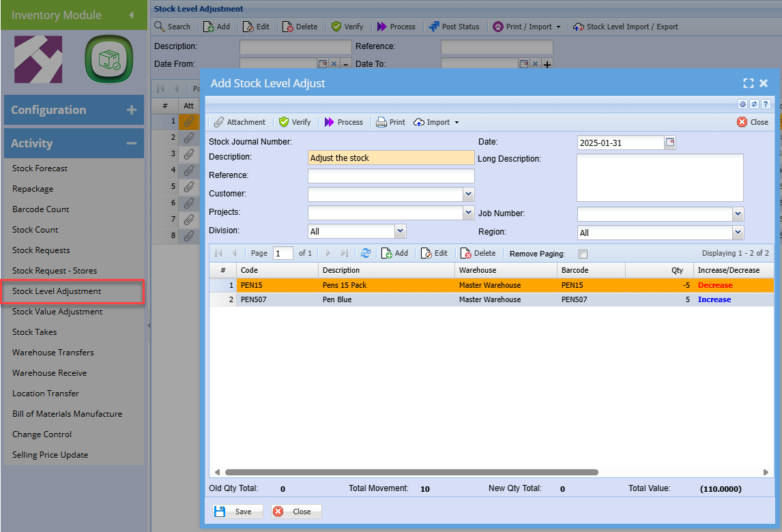The width and height of the screenshot is (782, 532).
Task: Maximize the Add Stock Level Adjust dialog
Action: click(748, 83)
